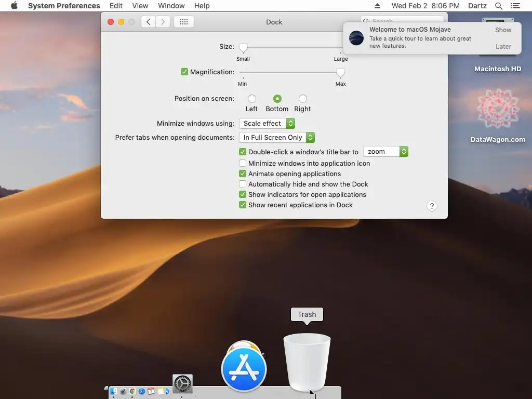Open the Window menu
This screenshot has height=399, width=532.
pos(171,6)
